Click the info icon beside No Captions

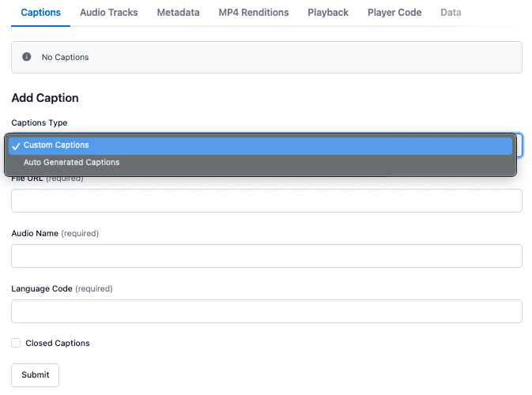coord(27,58)
